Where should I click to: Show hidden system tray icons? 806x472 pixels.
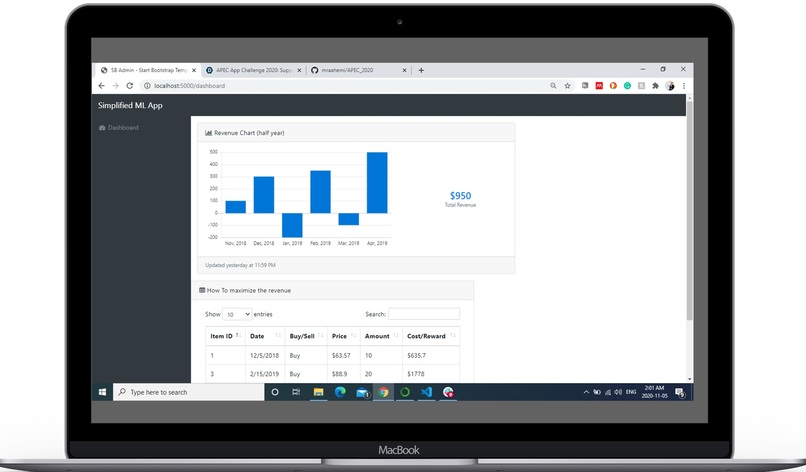click(x=586, y=392)
